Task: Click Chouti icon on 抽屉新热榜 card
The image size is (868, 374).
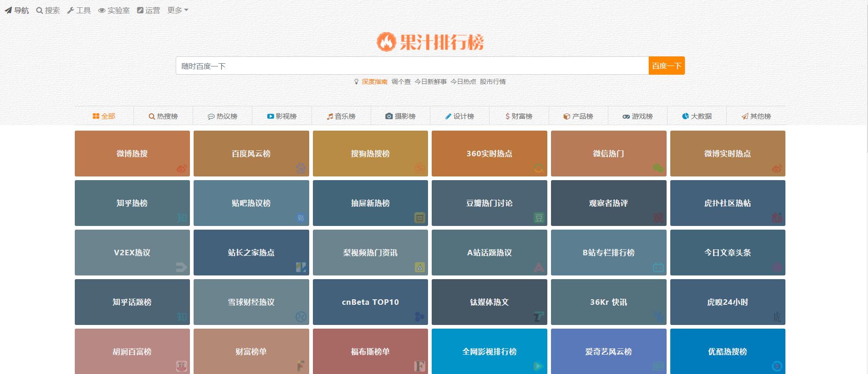Action: point(420,218)
